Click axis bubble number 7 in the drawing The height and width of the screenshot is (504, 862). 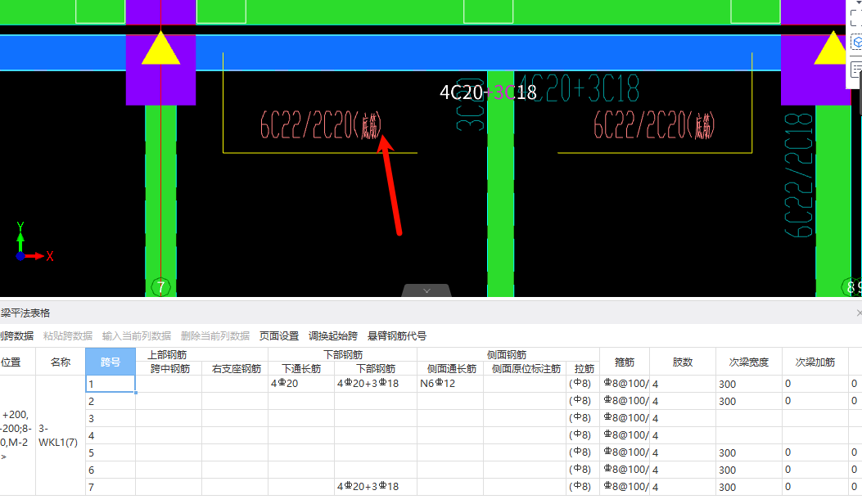[x=160, y=287]
